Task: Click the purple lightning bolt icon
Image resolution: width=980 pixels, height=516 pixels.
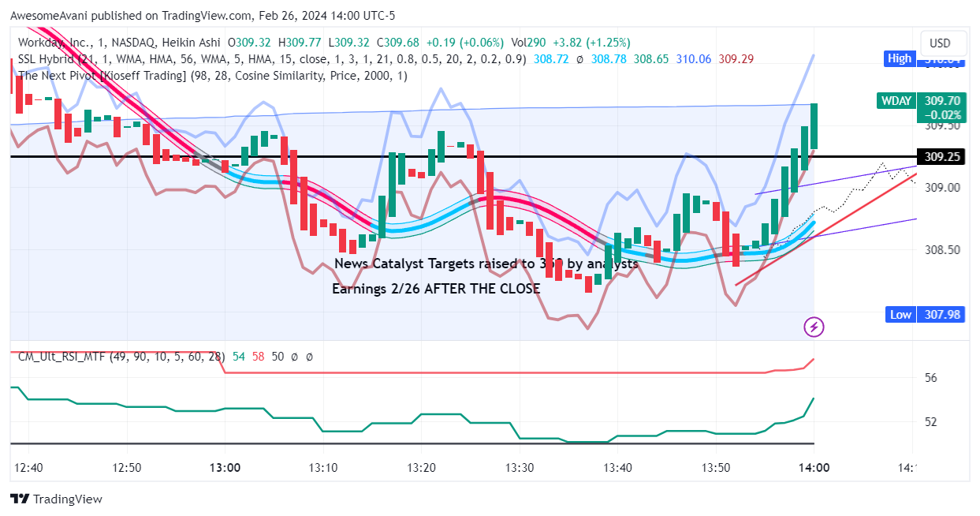Action: coord(814,326)
